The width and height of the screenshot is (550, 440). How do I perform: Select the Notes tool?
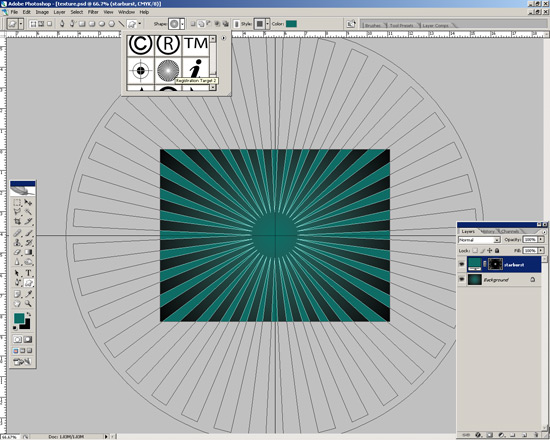click(x=17, y=294)
